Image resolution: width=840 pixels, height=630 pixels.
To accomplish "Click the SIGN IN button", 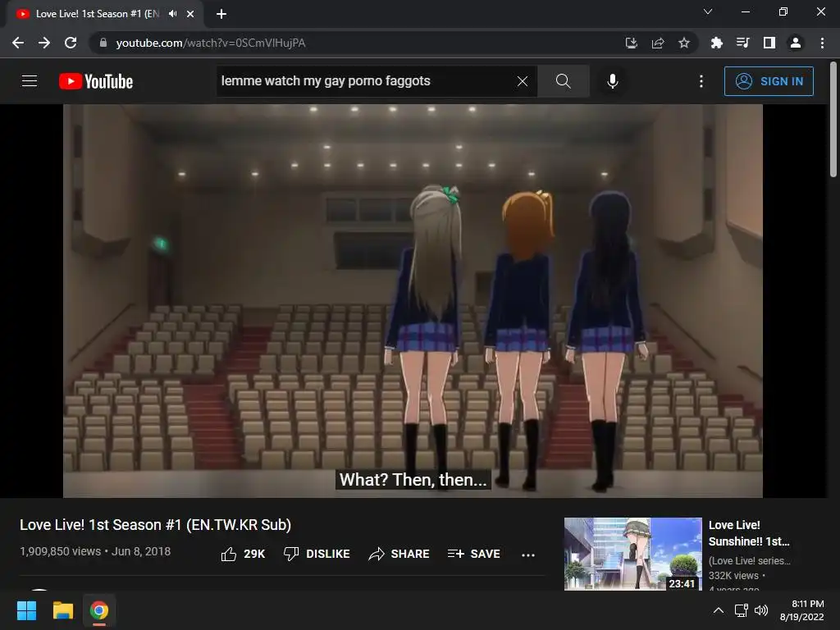I will [769, 81].
